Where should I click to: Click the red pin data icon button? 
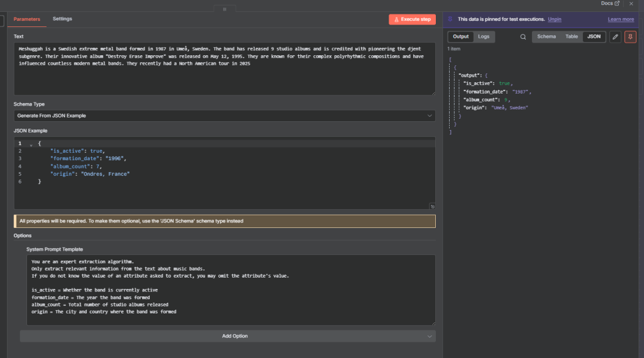pyautogui.click(x=630, y=36)
